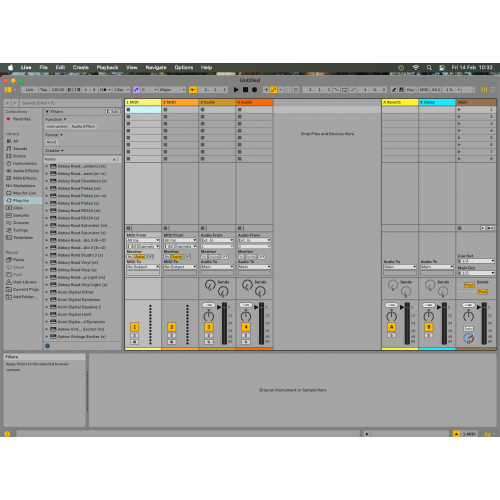This screenshot has width=500, height=500.
Task: Click the MIDI overdub plus icon
Action: click(266, 90)
